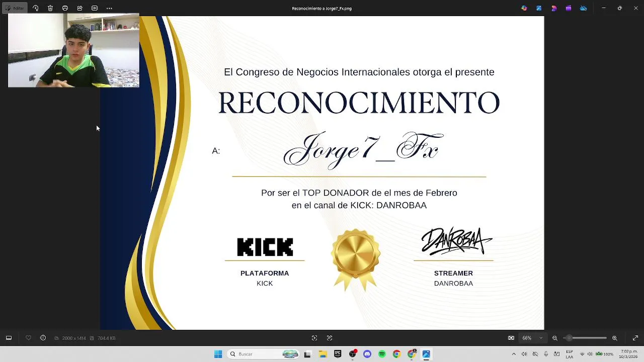
Task: Open the Editar image editor
Action: (x=14, y=8)
